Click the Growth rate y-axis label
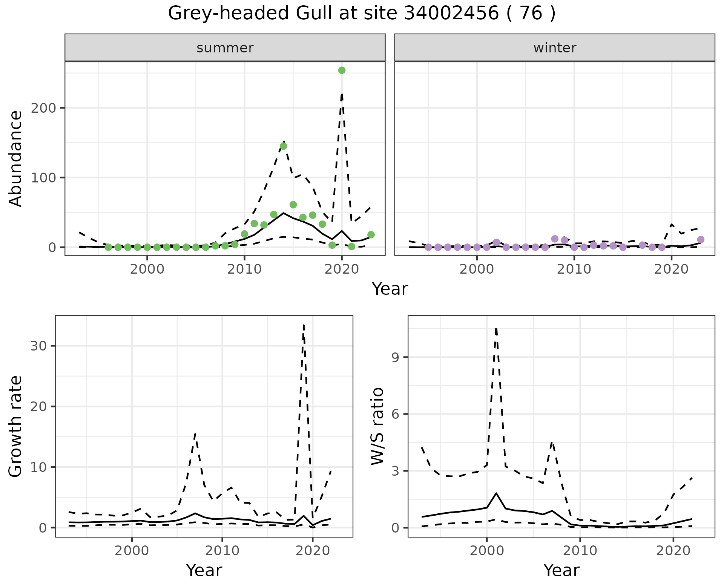The image size is (724, 588). 16,426
